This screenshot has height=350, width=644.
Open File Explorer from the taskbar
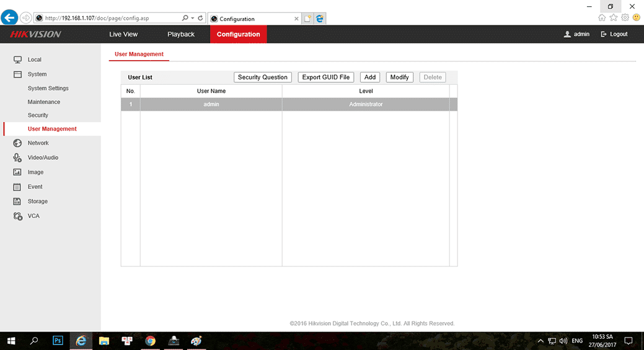pyautogui.click(x=104, y=341)
